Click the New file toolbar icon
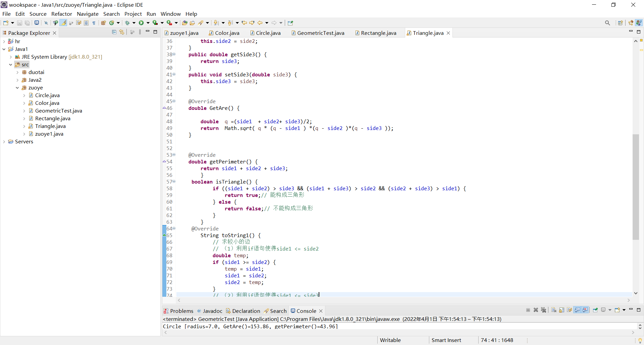The width and height of the screenshot is (644, 345). tap(6, 23)
